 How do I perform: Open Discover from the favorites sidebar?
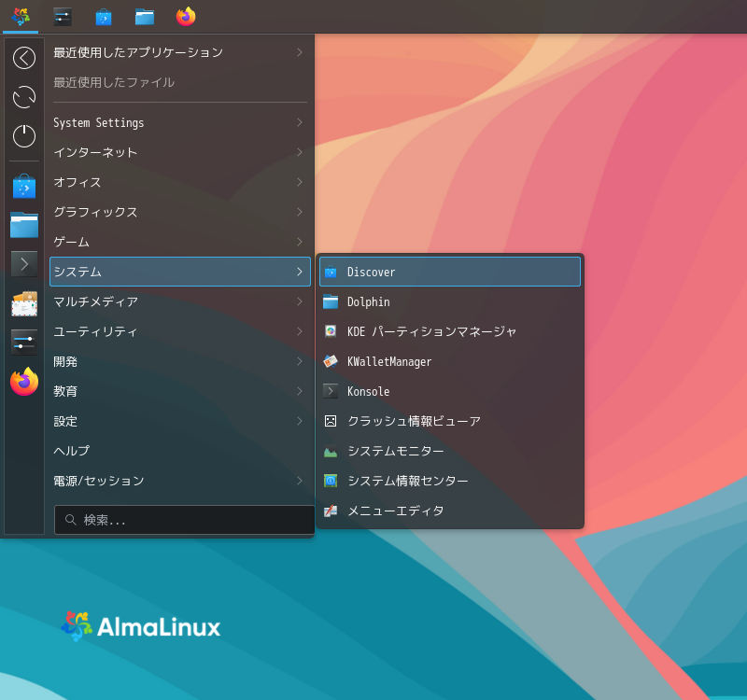(x=23, y=187)
